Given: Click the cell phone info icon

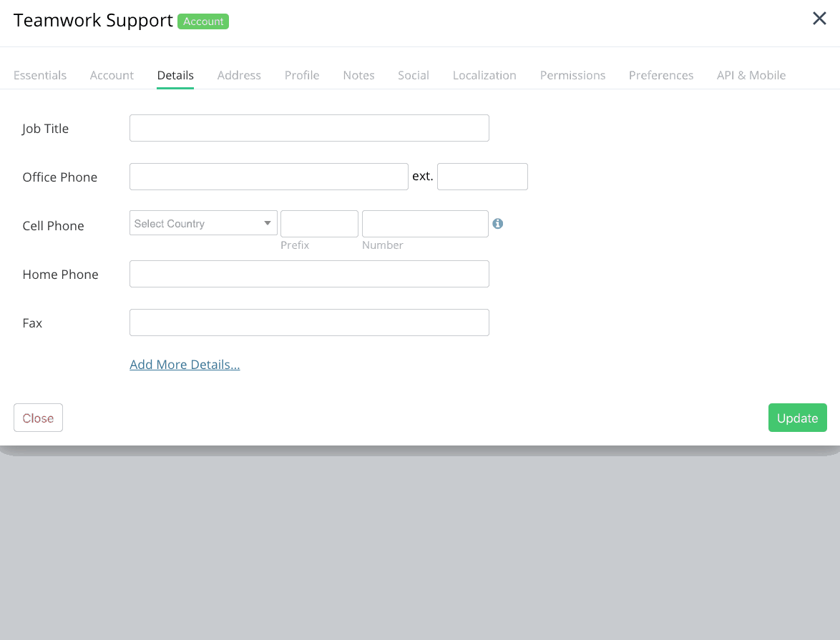Looking at the screenshot, I should (x=498, y=224).
